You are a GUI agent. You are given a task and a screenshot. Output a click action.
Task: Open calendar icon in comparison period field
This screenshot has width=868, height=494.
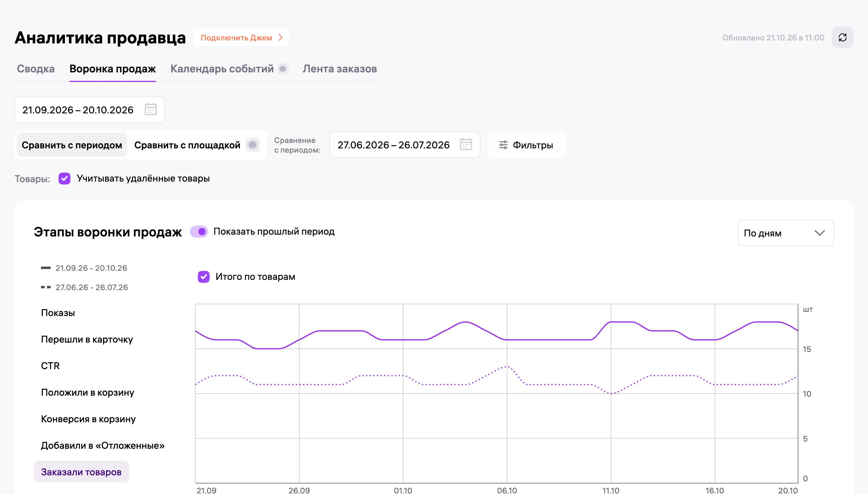click(x=466, y=144)
